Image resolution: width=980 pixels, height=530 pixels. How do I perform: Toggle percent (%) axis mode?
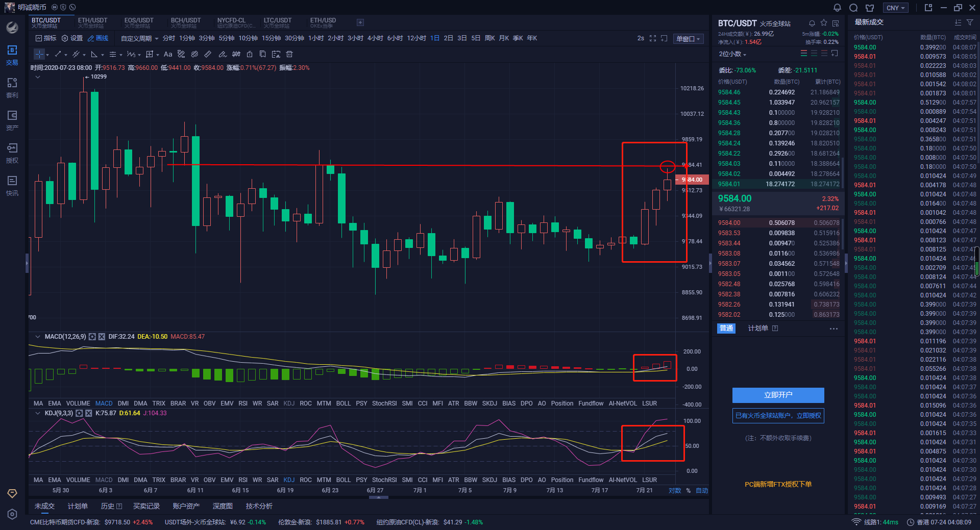coord(688,491)
